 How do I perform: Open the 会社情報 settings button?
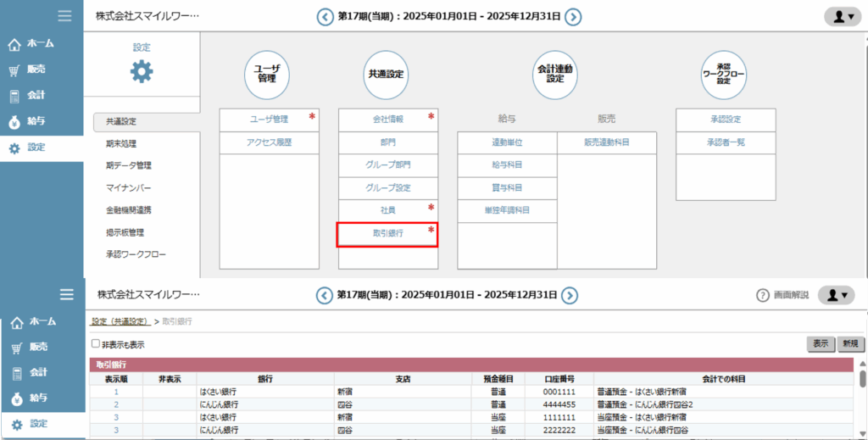(x=387, y=120)
